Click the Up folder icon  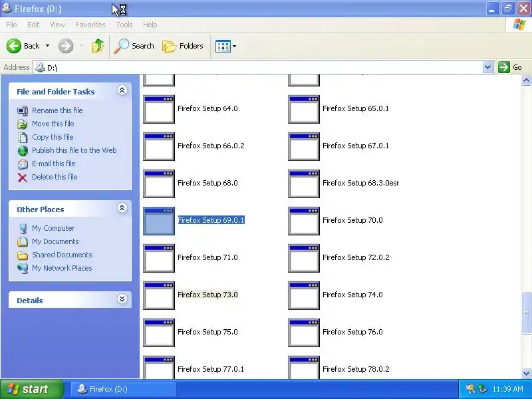click(x=98, y=46)
